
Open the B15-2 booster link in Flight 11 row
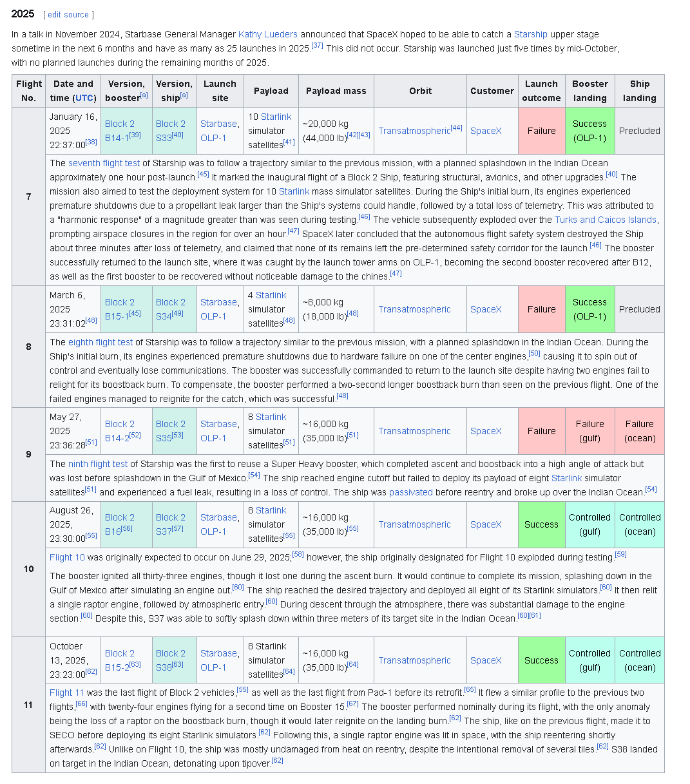coord(117,667)
